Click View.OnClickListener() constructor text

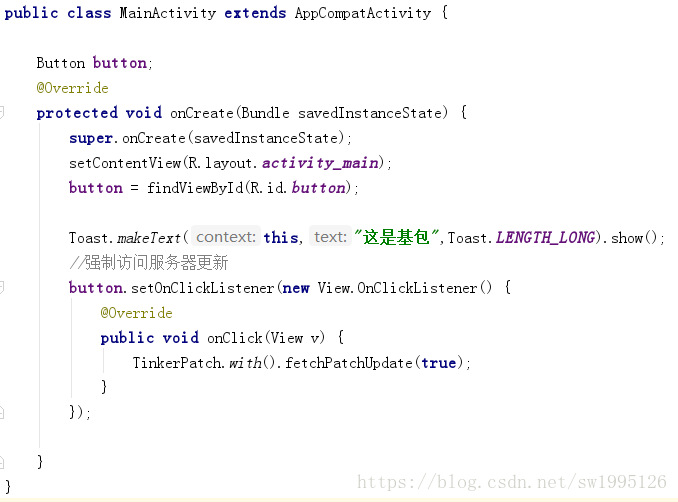point(405,288)
